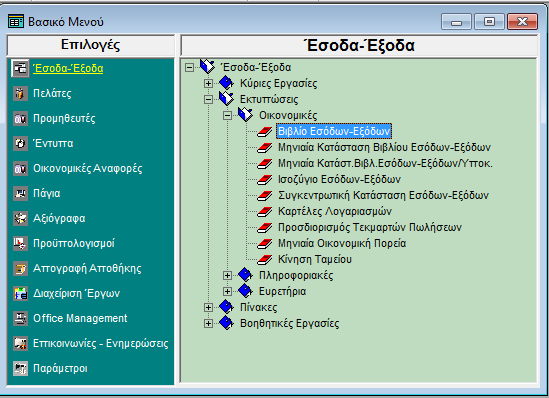Select Κίνηση Ταμείου item
The height and width of the screenshot is (398, 549).
[315, 259]
